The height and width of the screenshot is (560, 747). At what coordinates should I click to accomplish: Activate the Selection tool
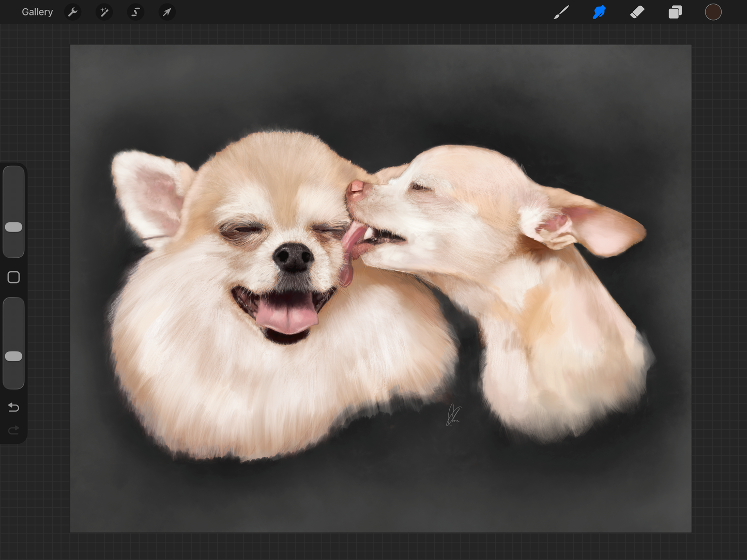point(135,12)
